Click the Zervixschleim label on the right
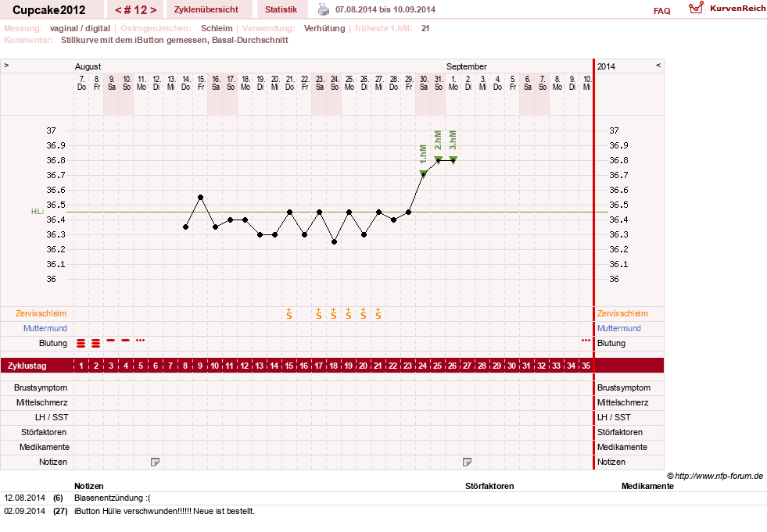Image resolution: width=767 pixels, height=532 pixels. point(622,313)
